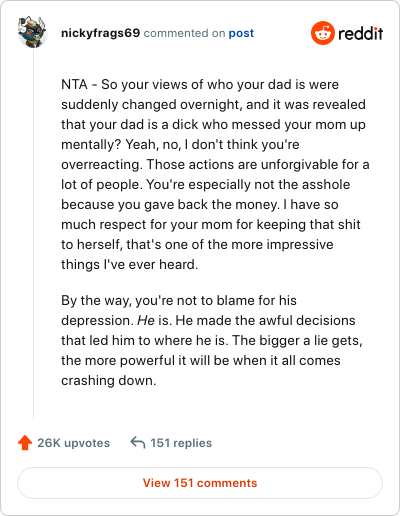Collapse the comment using the vertical thread line
Image resolution: width=400 pixels, height=516 pixels.
pos(33,233)
